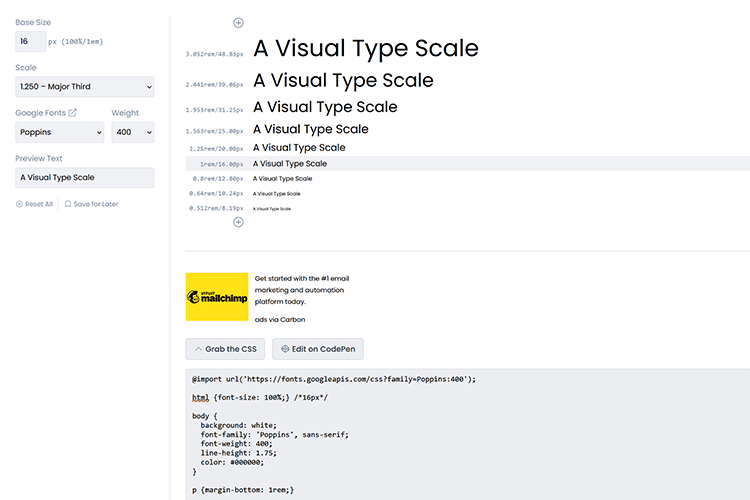Open the Weight 400 dropdown

(133, 132)
